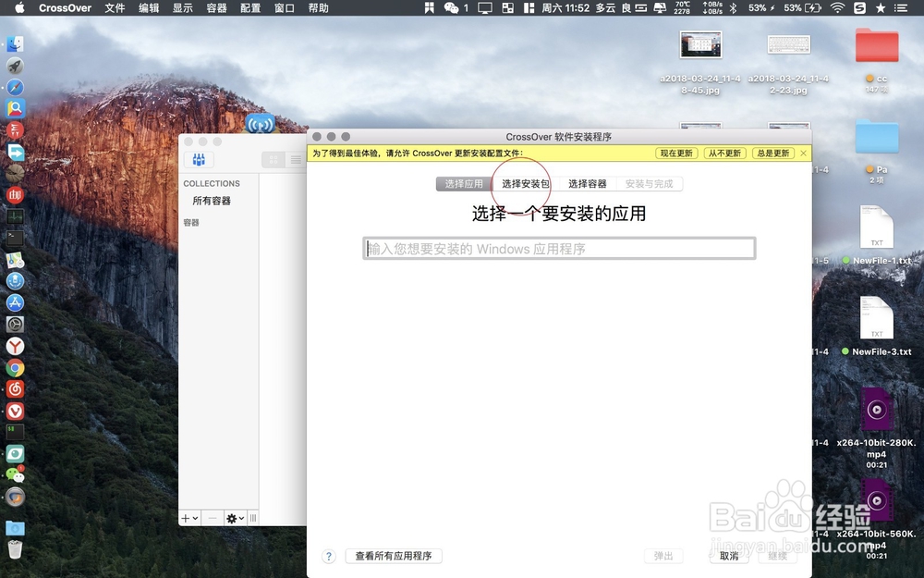The height and width of the screenshot is (578, 924).
Task: Click the star icon in menu bar
Action: tap(881, 7)
